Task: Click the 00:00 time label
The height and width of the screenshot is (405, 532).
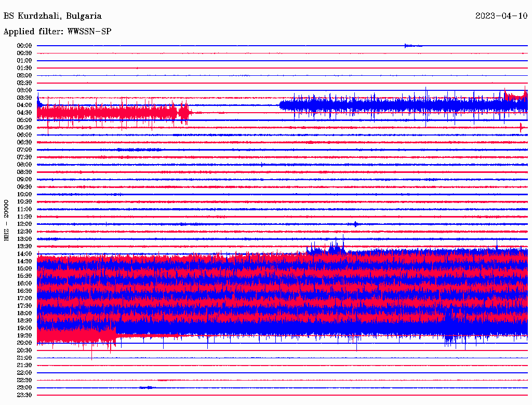Action: coord(24,46)
